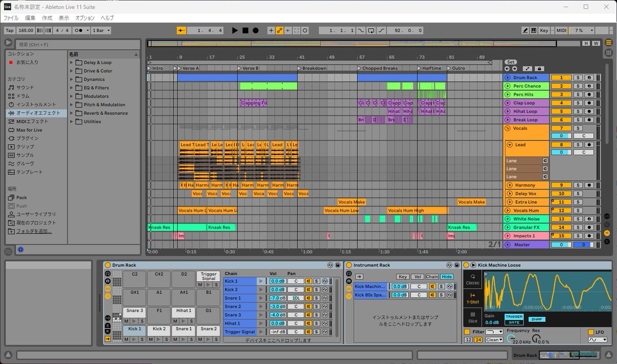Open the 1 Bar quantization dropdown
The image size is (617, 364).
101,30
